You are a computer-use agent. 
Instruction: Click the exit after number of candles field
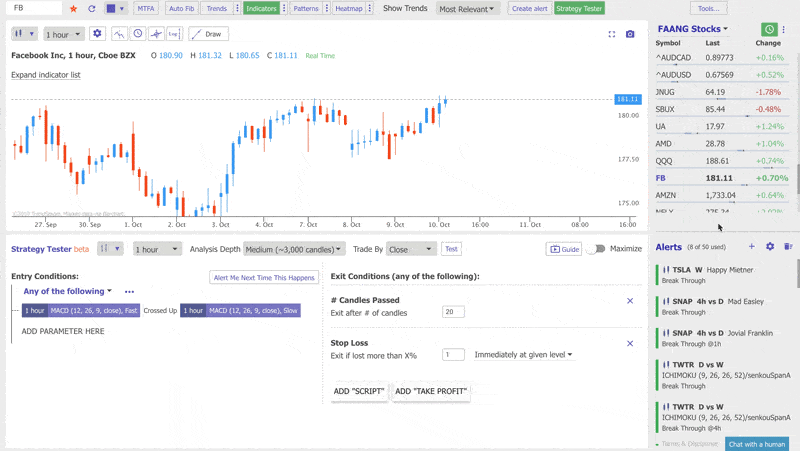click(x=453, y=312)
